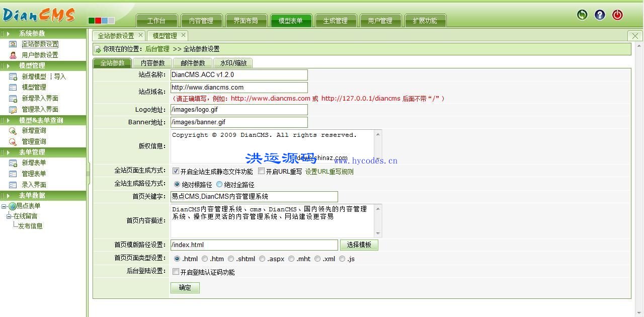Image resolution: width=644 pixels, height=317 pixels.
Task: Close all tabs with the large X button
Action: point(635,36)
